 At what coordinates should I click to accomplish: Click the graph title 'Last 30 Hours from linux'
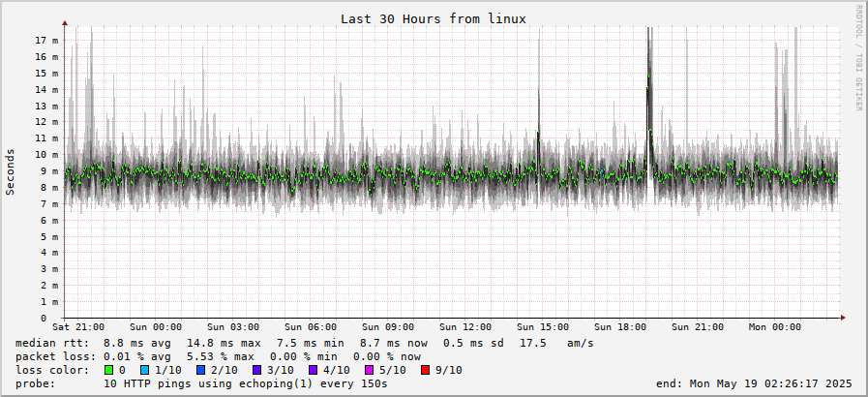point(433,18)
